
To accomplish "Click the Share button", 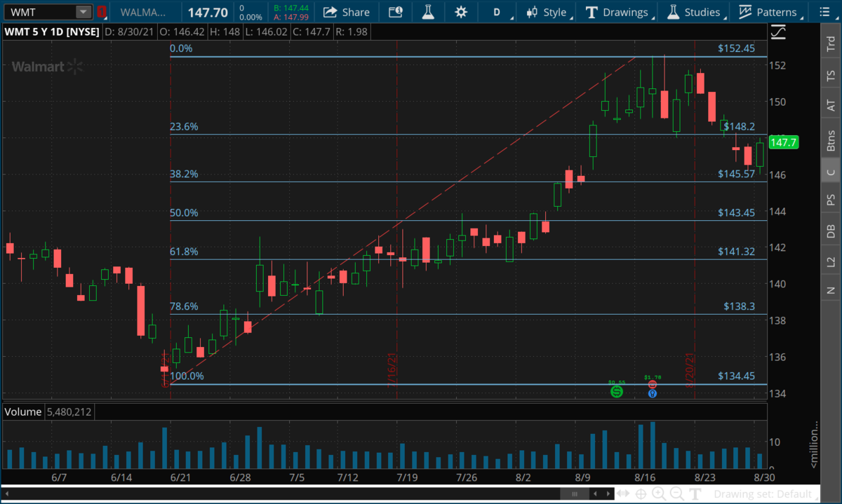I will pyautogui.click(x=347, y=12).
